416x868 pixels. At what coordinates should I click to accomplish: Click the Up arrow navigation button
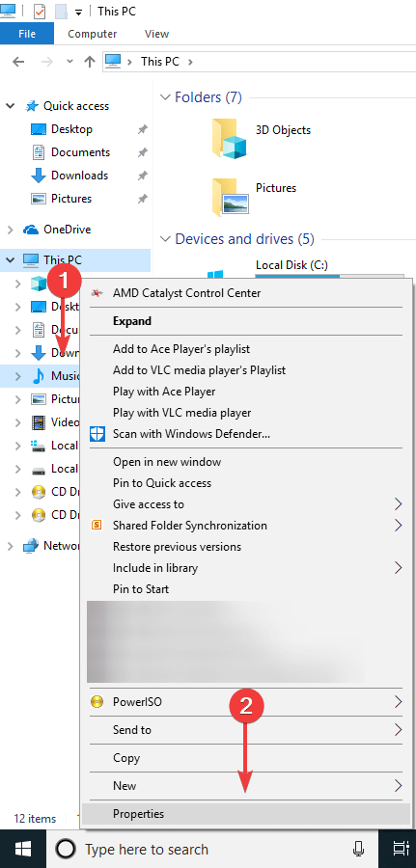click(90, 62)
